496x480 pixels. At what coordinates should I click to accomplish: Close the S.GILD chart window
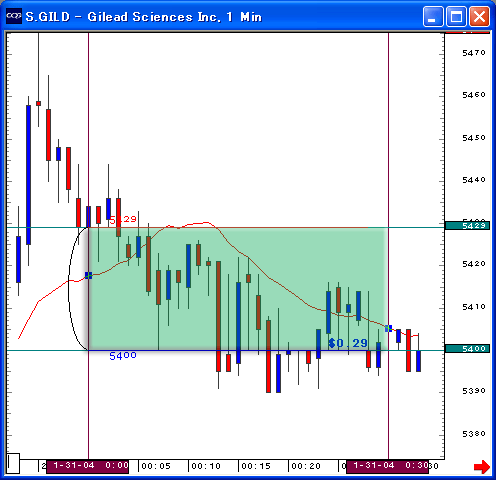coord(479,16)
